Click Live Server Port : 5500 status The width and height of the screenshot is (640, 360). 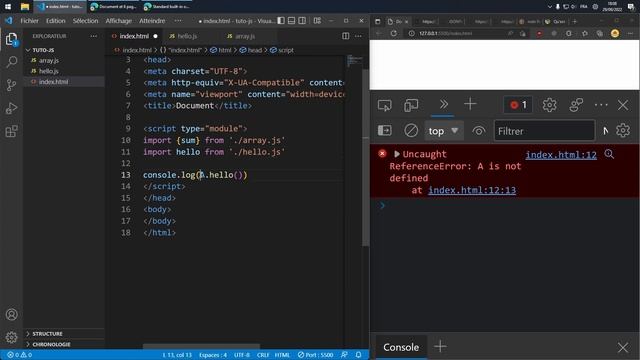pyautogui.click(x=315, y=355)
